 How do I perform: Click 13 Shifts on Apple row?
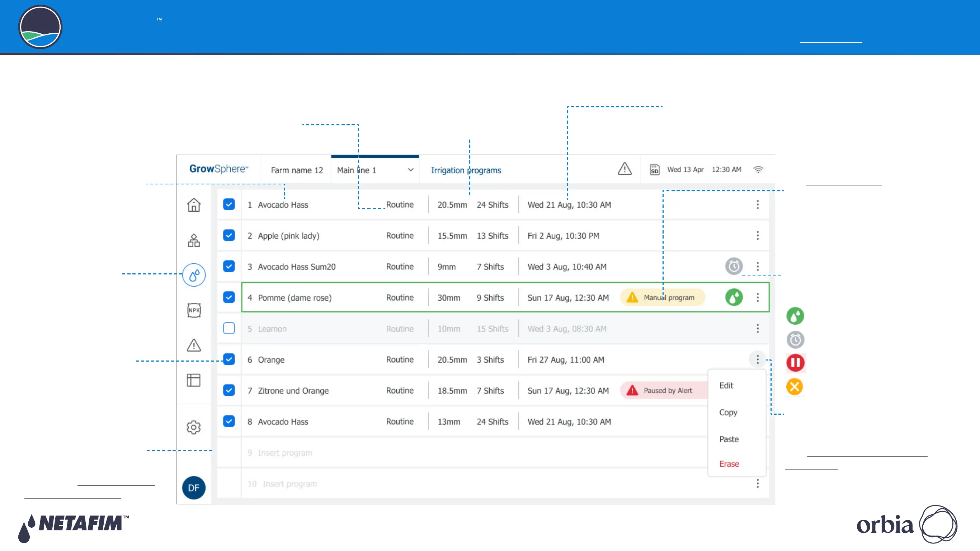coord(492,236)
